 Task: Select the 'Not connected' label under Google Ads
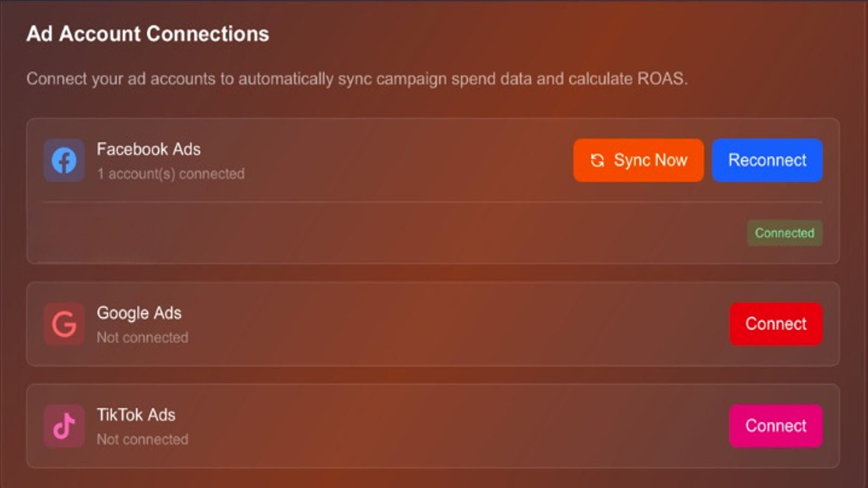(x=143, y=337)
